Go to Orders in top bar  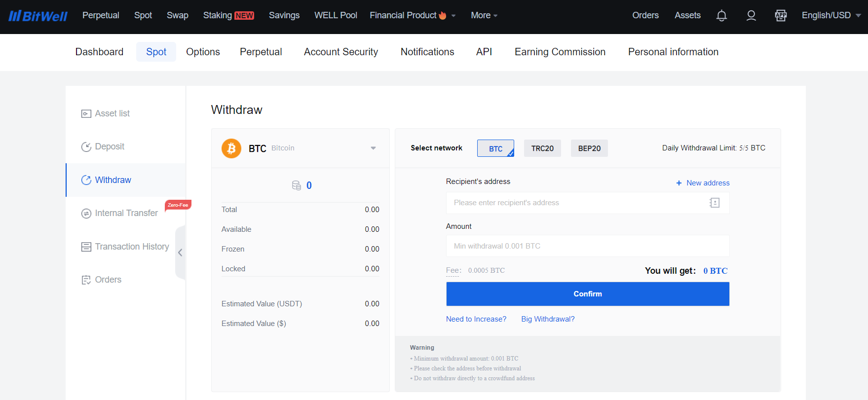[645, 15]
